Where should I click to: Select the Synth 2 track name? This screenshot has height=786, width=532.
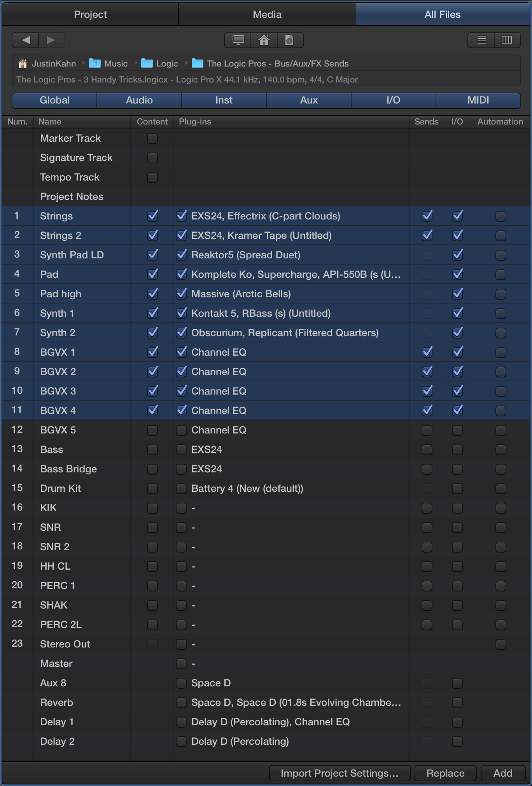tap(58, 333)
